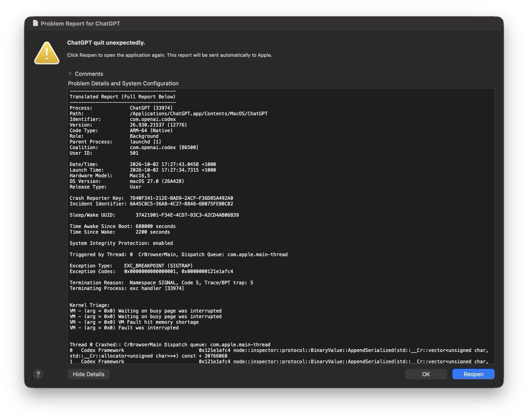This screenshot has height=420, width=528.
Task: Click the yellow warning alert icon
Action: [x=47, y=52]
